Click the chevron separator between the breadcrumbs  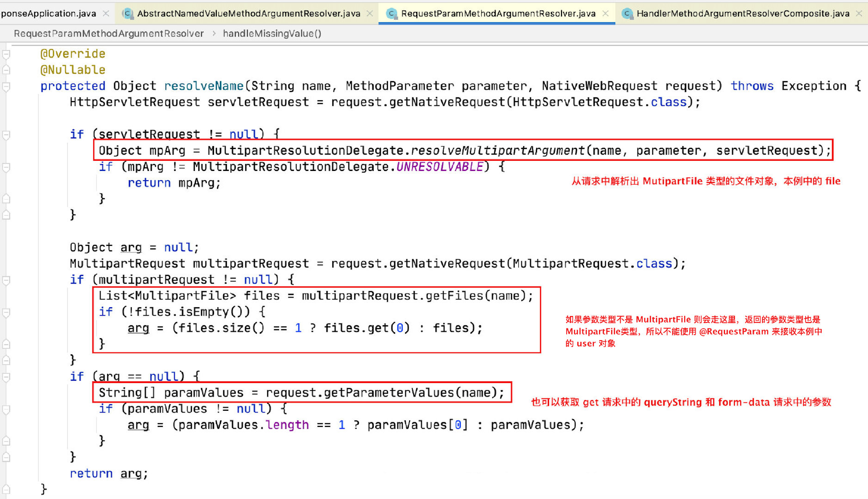pyautogui.click(x=214, y=33)
